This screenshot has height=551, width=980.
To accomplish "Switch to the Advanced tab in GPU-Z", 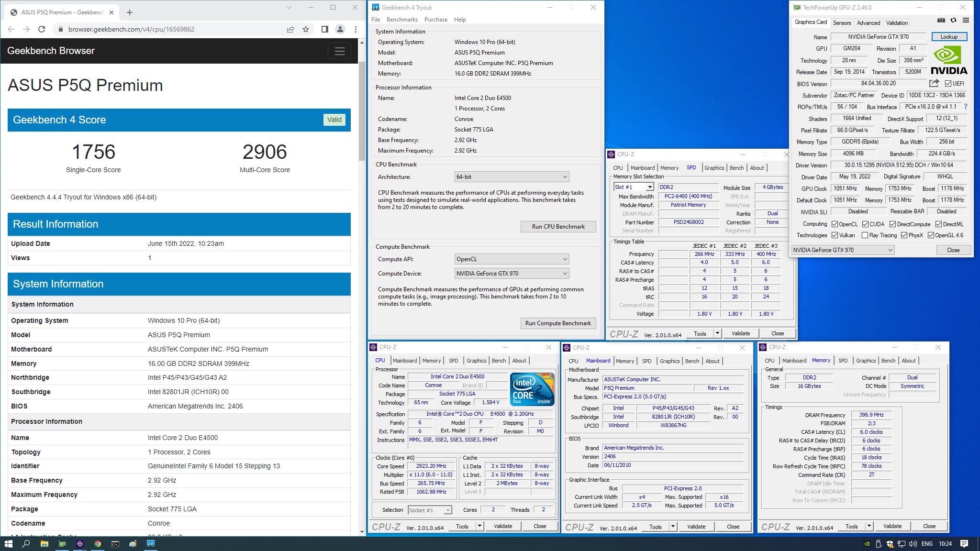I will [869, 23].
